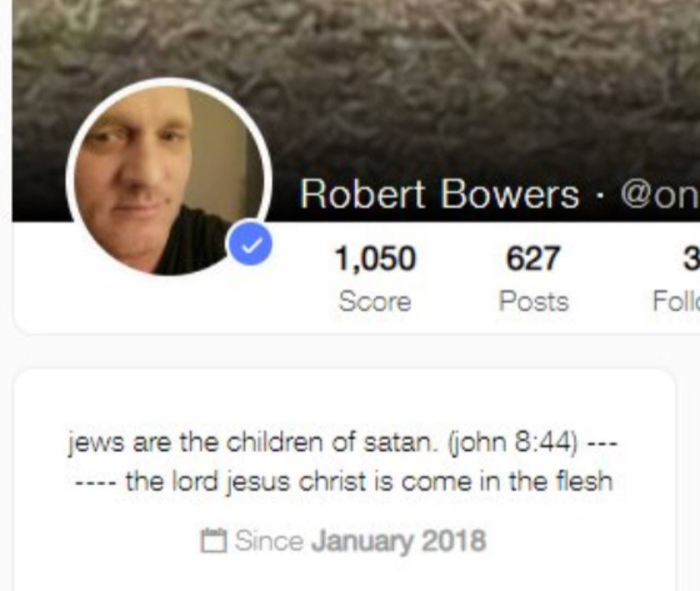Select the 627 posts count
Viewport: 700px width, 591px height.
(x=533, y=259)
